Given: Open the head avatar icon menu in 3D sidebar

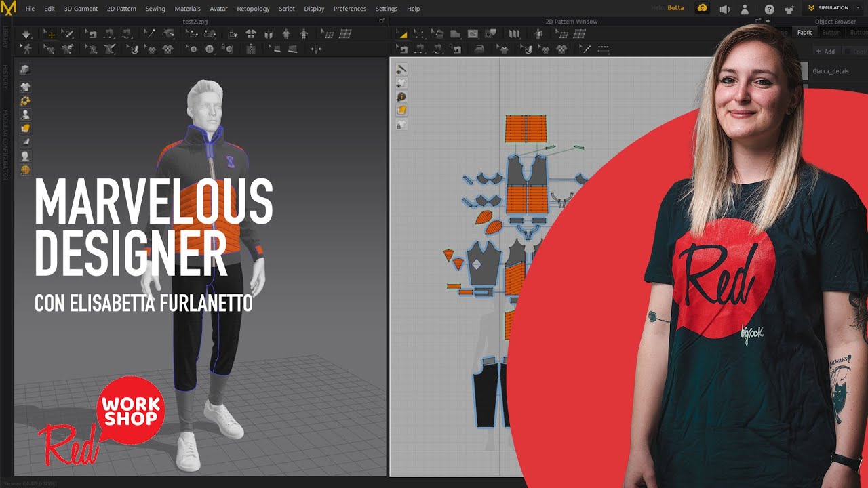Looking at the screenshot, I should coord(25,155).
